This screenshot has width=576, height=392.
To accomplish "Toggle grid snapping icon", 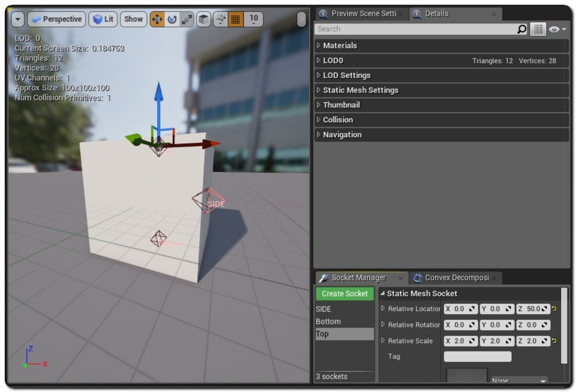I will [x=235, y=19].
